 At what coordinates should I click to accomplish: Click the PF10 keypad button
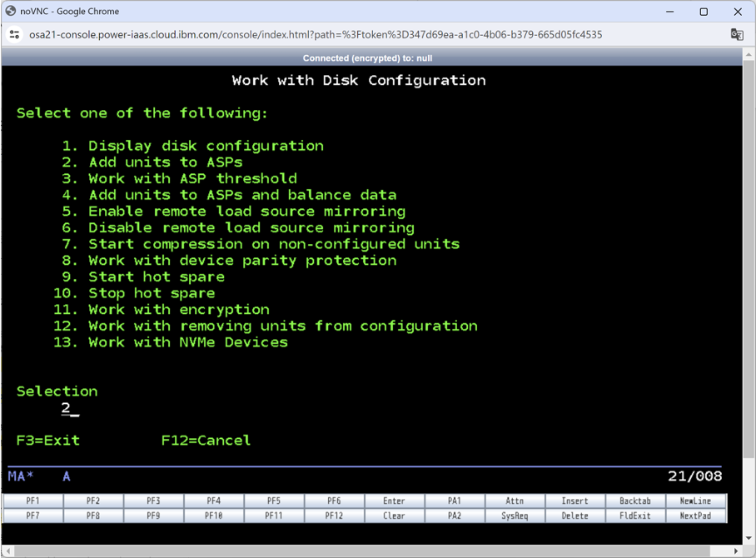tap(214, 516)
